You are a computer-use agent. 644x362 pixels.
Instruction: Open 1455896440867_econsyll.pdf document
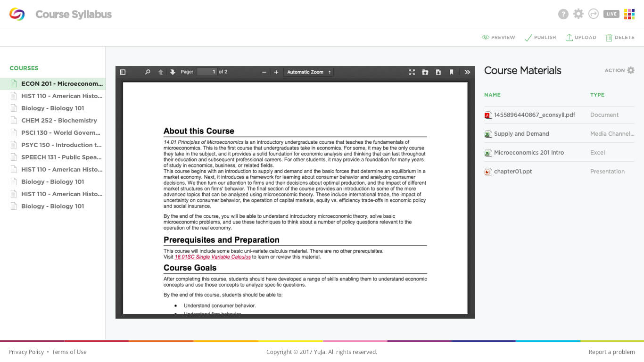(535, 115)
